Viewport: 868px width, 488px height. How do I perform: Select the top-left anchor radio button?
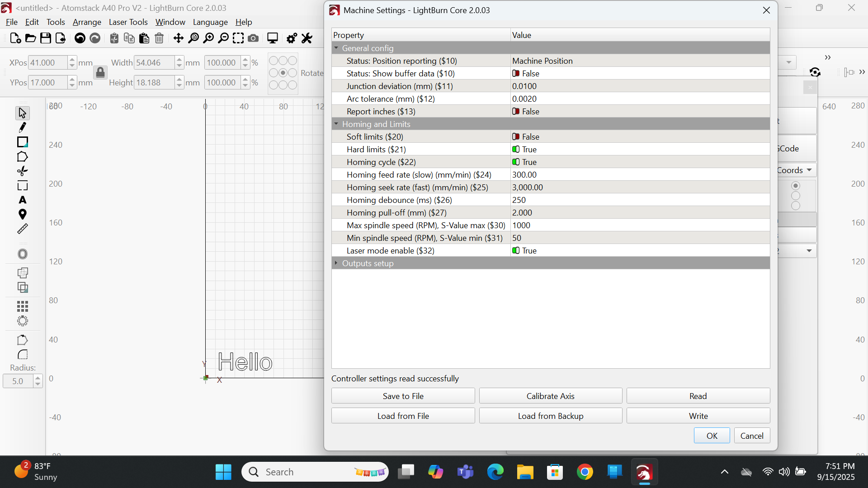pyautogui.click(x=273, y=61)
